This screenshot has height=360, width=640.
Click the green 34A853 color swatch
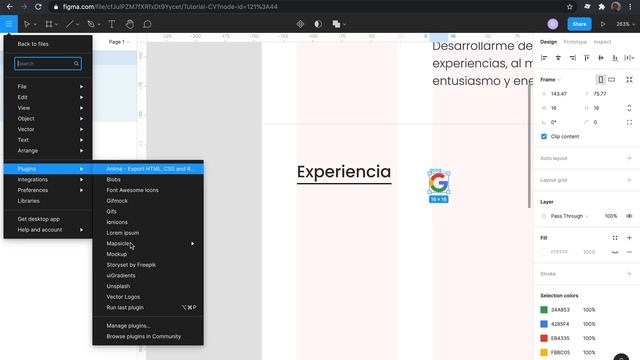(x=544, y=310)
